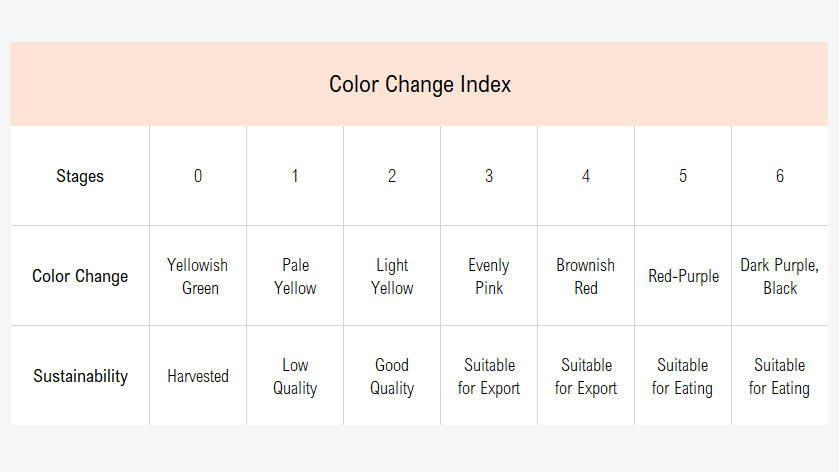Click the stage 0 cell
Viewport: 839px width, 472px height.
(198, 176)
